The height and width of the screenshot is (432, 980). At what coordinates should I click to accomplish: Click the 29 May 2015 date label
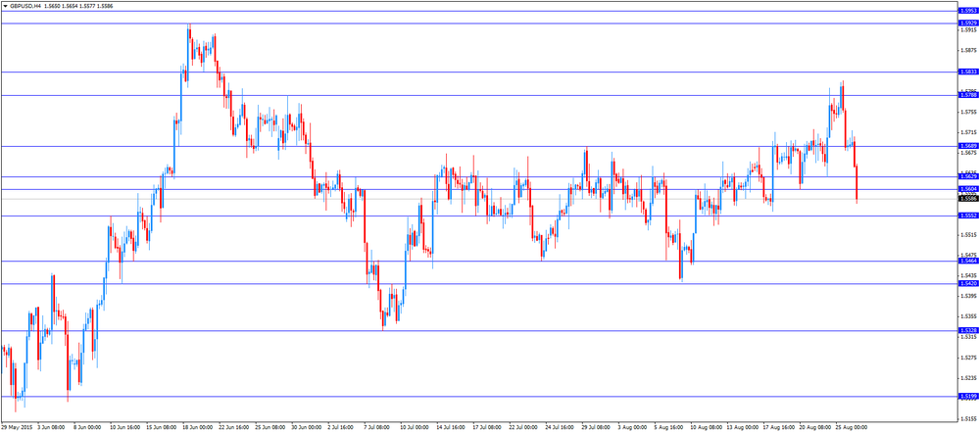[17, 428]
